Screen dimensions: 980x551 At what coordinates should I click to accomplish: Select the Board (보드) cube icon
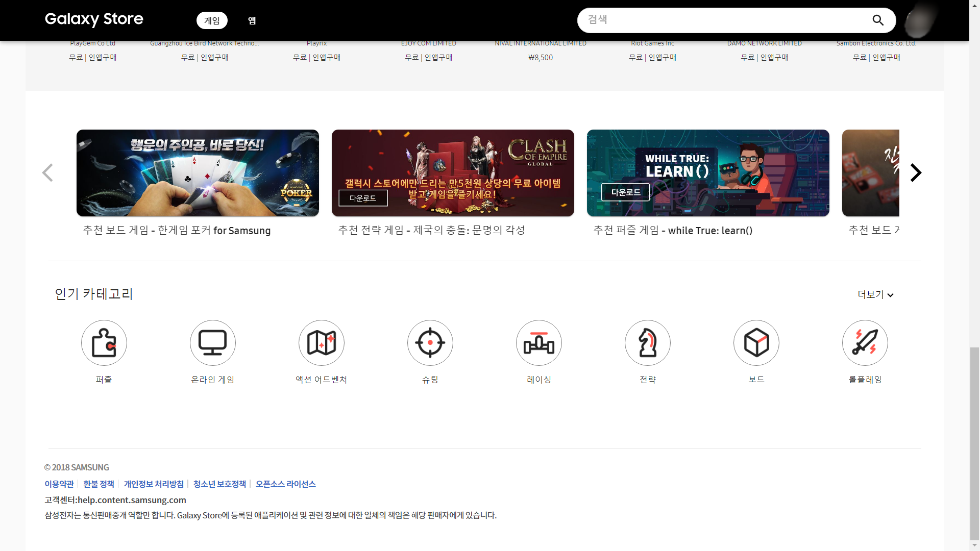[756, 343]
